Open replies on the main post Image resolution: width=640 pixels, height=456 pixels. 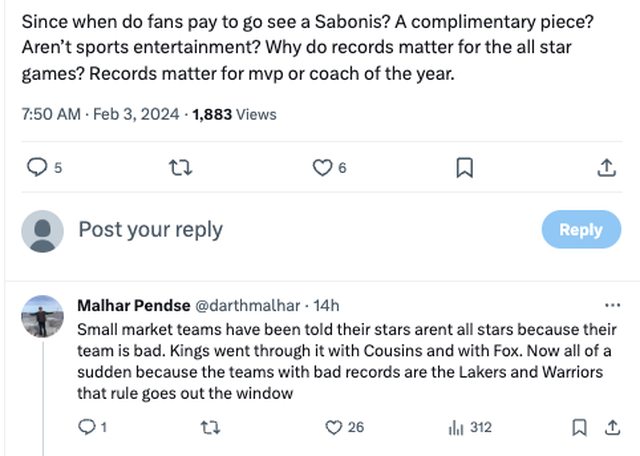click(x=34, y=169)
